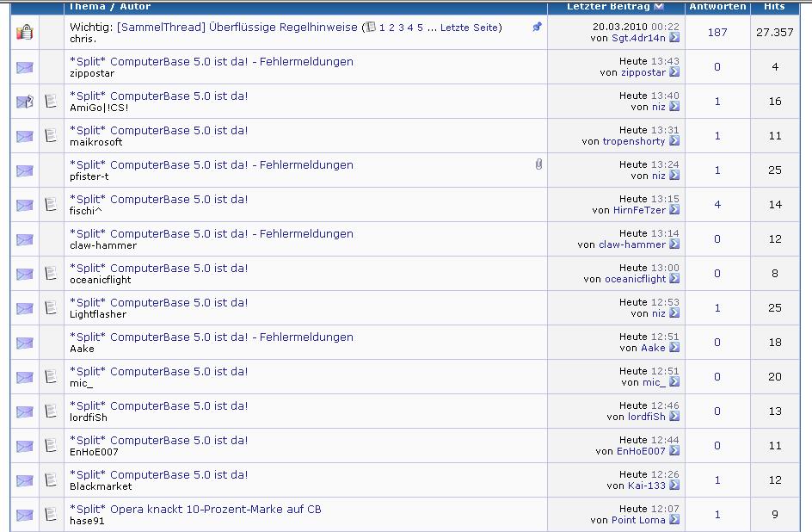Open Fehlermeldungen thread started by zippostar
The width and height of the screenshot is (812, 532).
tap(212, 61)
